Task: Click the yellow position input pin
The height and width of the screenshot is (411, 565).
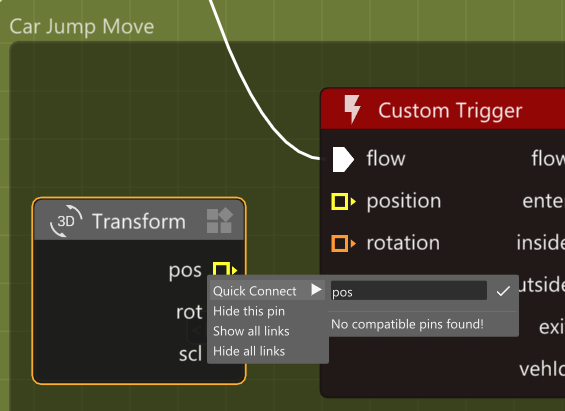Action: click(x=343, y=201)
